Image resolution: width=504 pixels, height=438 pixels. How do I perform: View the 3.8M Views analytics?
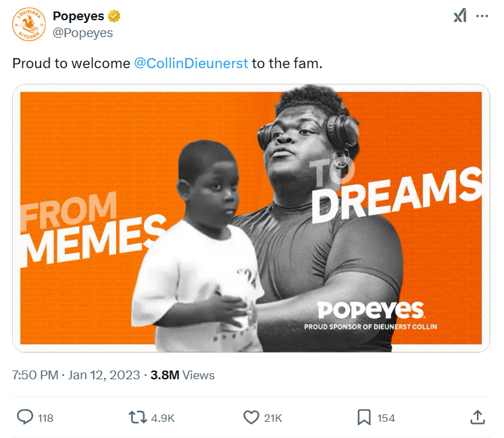(x=182, y=375)
